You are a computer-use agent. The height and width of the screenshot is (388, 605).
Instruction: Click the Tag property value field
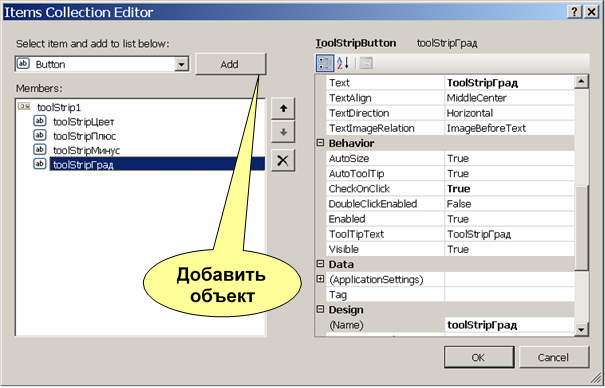click(x=509, y=295)
